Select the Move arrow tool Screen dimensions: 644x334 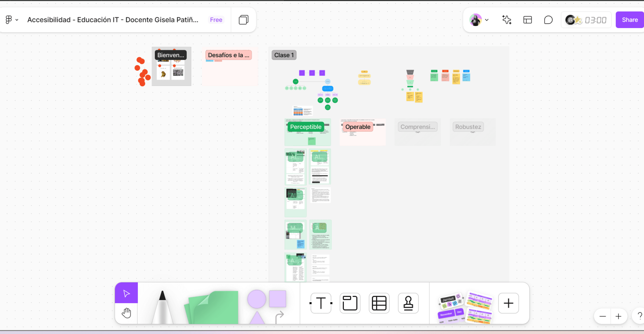[126, 293]
